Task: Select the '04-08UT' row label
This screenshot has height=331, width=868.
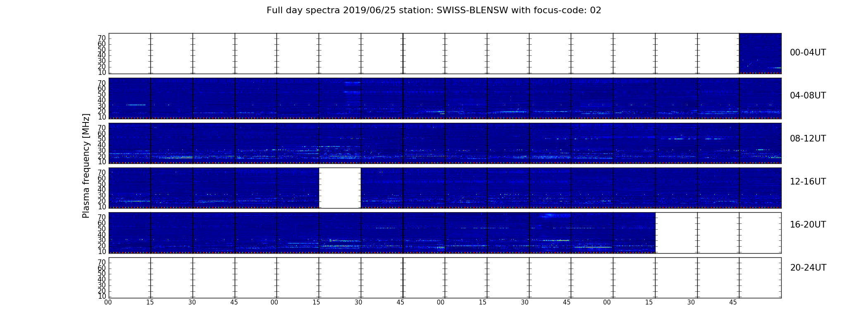Action: click(808, 96)
